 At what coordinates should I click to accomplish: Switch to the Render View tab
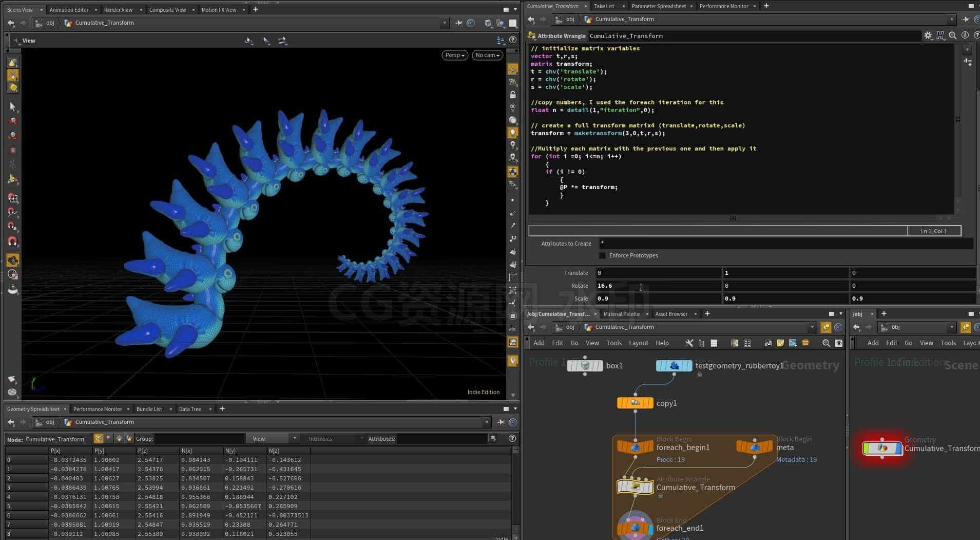[118, 10]
